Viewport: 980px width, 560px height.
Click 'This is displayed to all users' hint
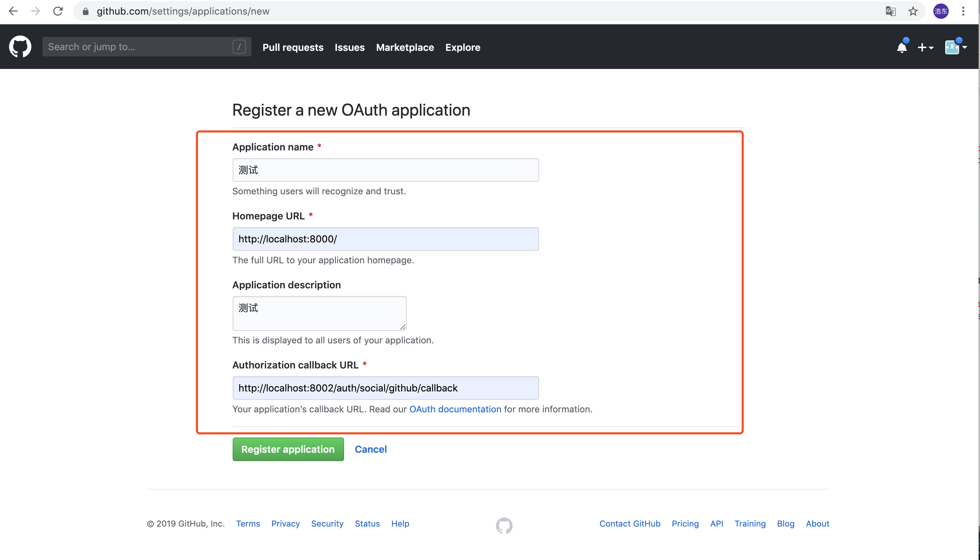point(333,340)
